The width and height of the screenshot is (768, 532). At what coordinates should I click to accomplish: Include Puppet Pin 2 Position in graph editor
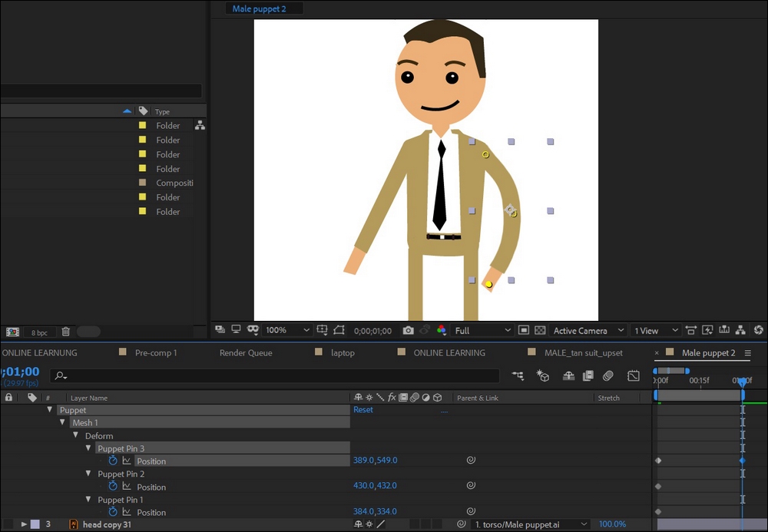pyautogui.click(x=127, y=486)
